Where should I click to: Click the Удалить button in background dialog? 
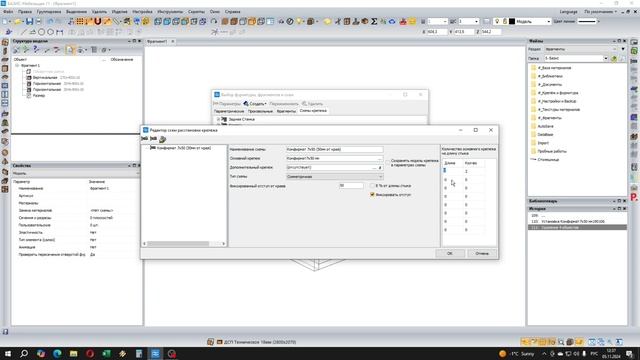(312, 104)
